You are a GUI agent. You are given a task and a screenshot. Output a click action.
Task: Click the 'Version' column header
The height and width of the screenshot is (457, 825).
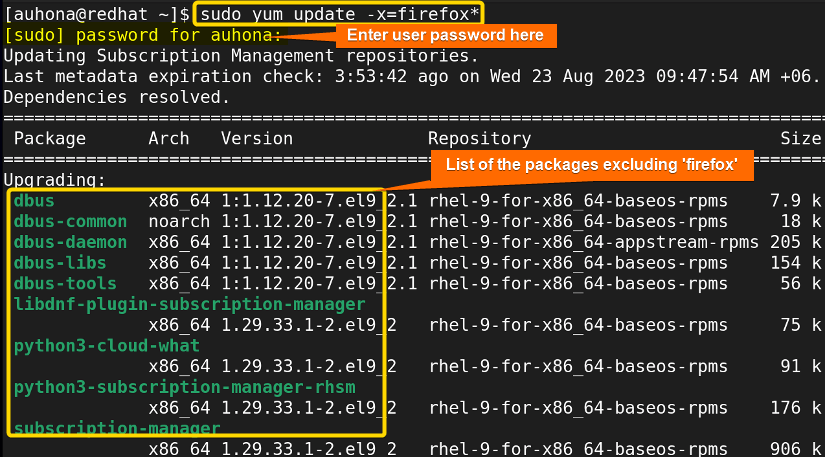coord(257,139)
